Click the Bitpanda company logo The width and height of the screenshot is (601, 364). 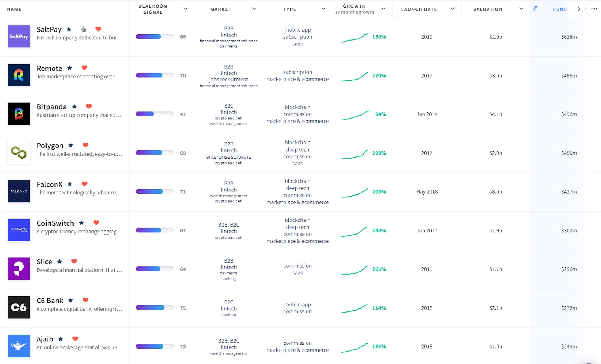coord(19,114)
